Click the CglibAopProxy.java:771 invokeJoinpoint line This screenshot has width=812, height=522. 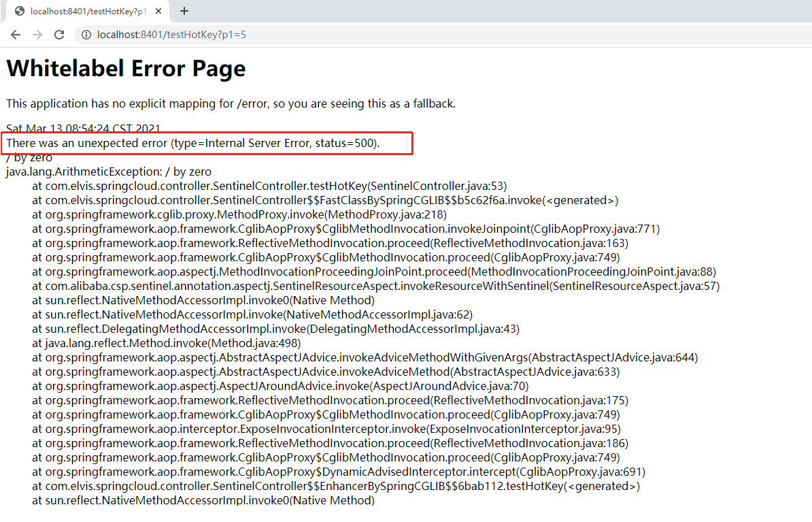346,229
